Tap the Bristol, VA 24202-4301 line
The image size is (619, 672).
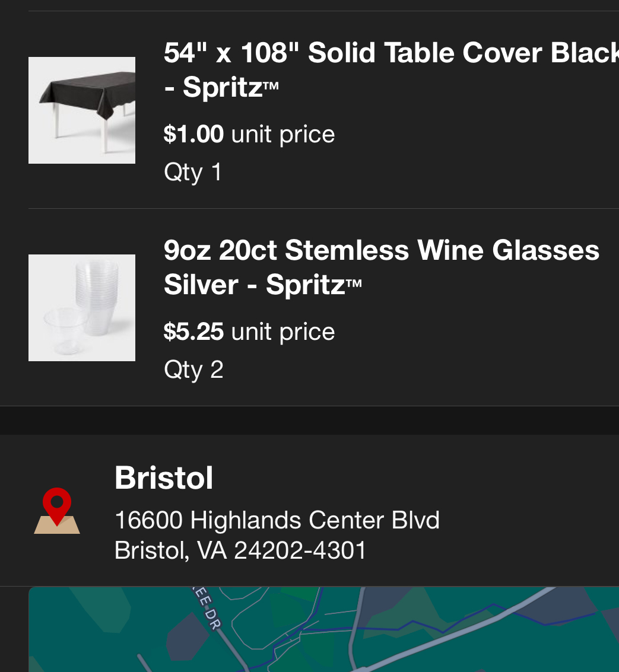240,550
